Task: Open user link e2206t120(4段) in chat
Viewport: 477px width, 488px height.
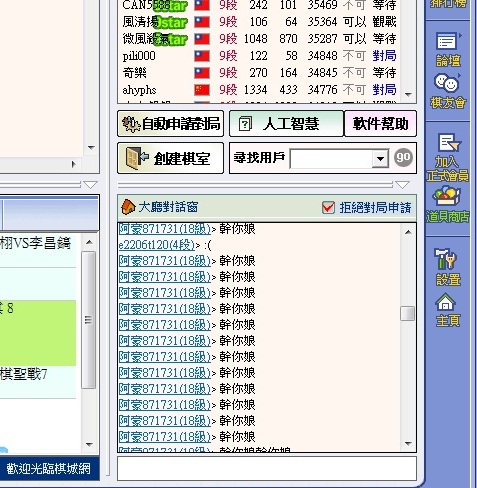Action: pos(157,245)
